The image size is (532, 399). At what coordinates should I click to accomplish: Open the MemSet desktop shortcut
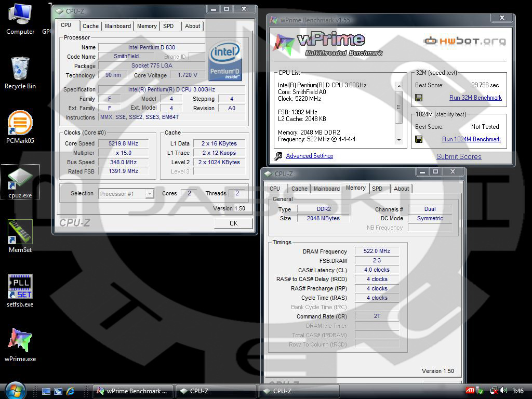click(x=20, y=236)
